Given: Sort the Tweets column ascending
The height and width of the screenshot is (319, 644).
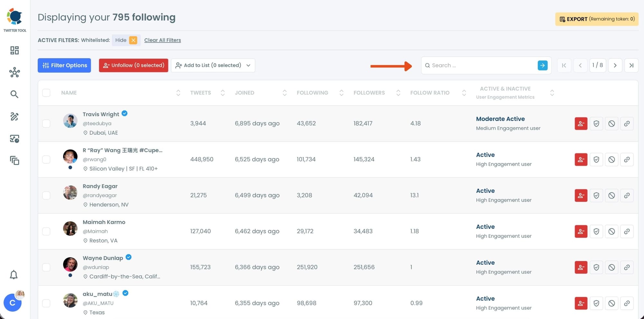Looking at the screenshot, I should pos(223,91).
